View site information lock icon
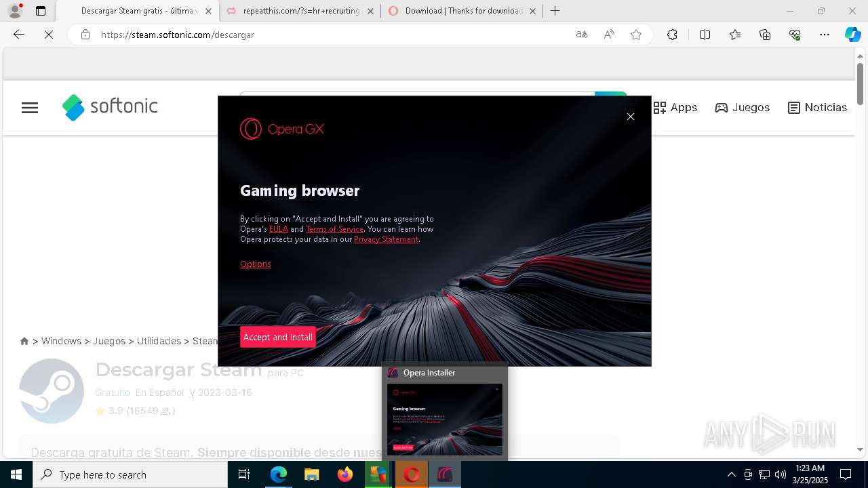The height and width of the screenshot is (488, 868). [x=85, y=35]
